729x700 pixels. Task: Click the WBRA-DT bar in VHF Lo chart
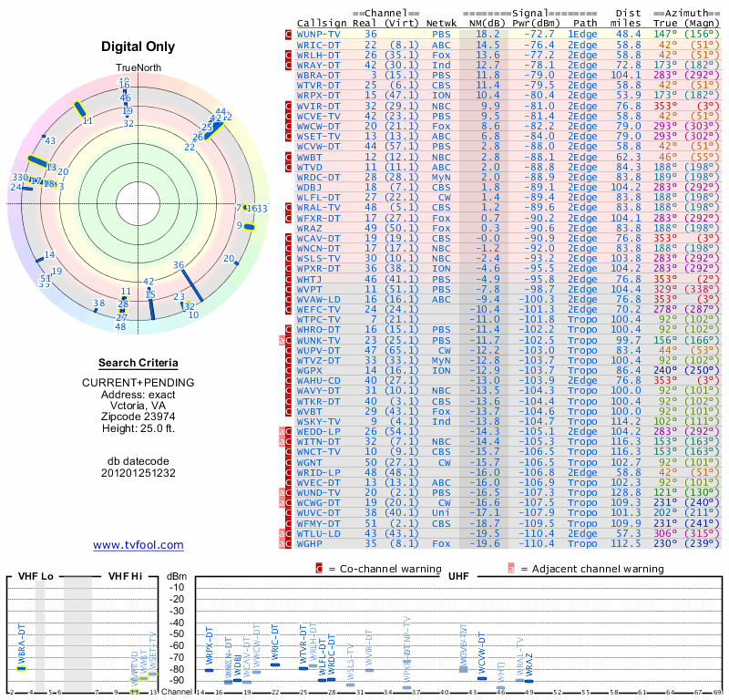tap(21, 668)
